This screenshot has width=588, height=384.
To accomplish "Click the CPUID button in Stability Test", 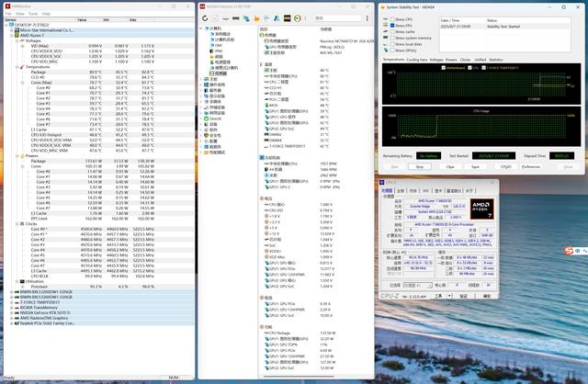I will [x=506, y=166].
